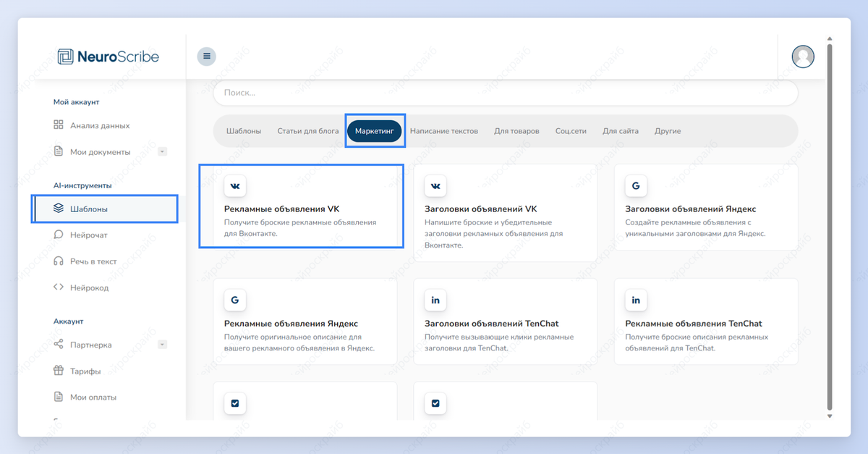868x454 pixels.
Task: Open the Соц.сети tab
Action: click(571, 131)
